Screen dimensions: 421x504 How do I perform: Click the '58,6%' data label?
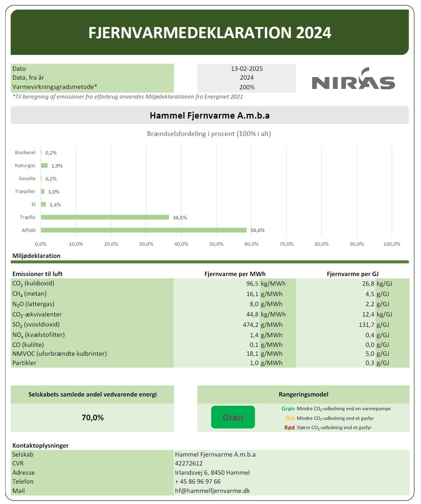[257, 230]
